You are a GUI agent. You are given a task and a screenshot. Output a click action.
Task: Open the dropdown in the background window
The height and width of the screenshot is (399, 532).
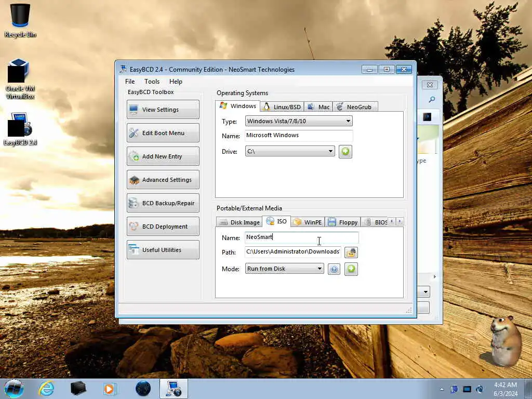[x=425, y=292]
